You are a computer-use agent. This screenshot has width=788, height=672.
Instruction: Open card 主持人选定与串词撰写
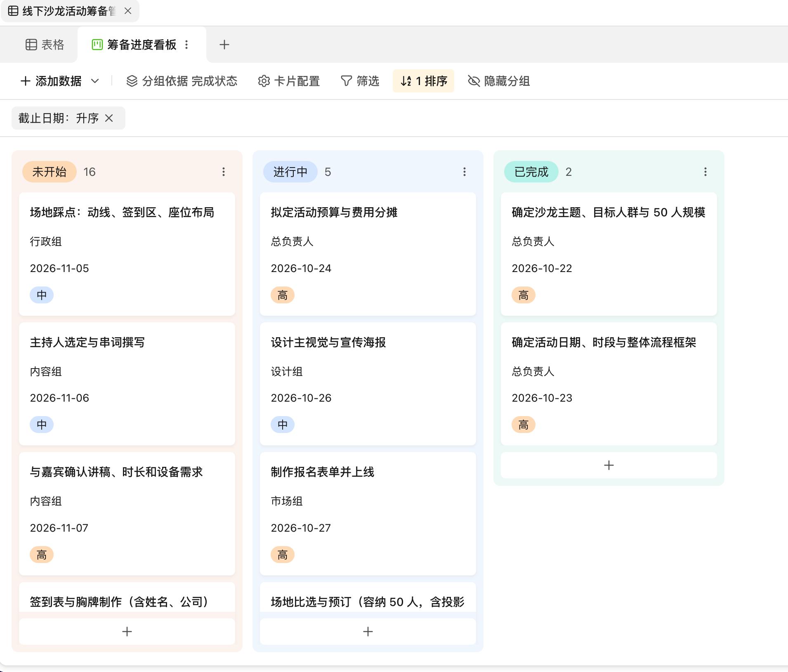pyautogui.click(x=127, y=384)
